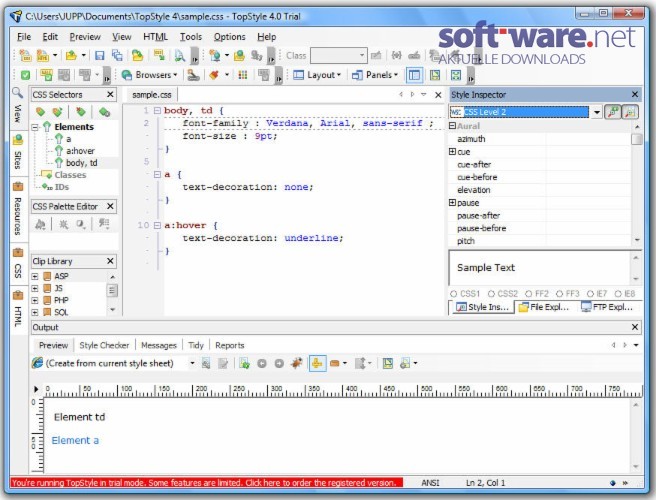This screenshot has width=656, height=500.
Task: Open the Class combo box
Action: click(x=339, y=55)
